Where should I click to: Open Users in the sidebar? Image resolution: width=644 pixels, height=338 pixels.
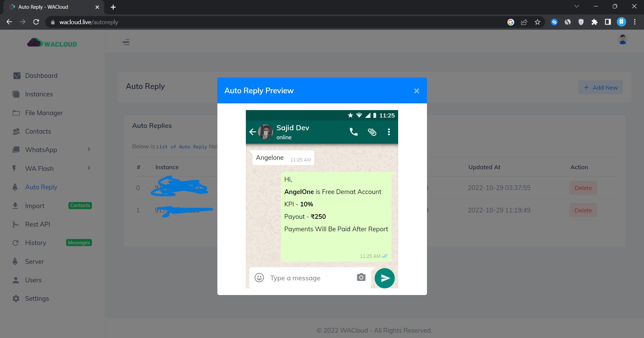(33, 280)
